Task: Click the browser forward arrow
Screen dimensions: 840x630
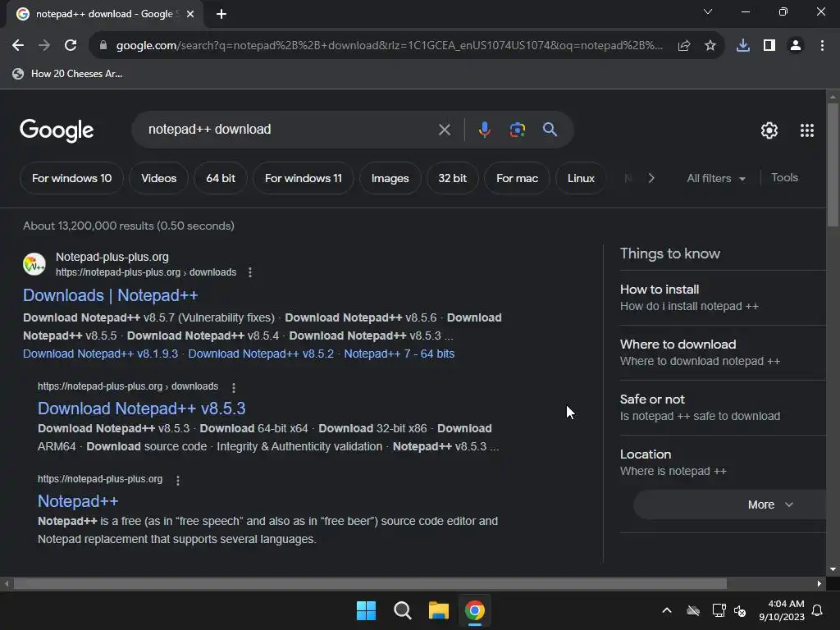Action: point(44,46)
